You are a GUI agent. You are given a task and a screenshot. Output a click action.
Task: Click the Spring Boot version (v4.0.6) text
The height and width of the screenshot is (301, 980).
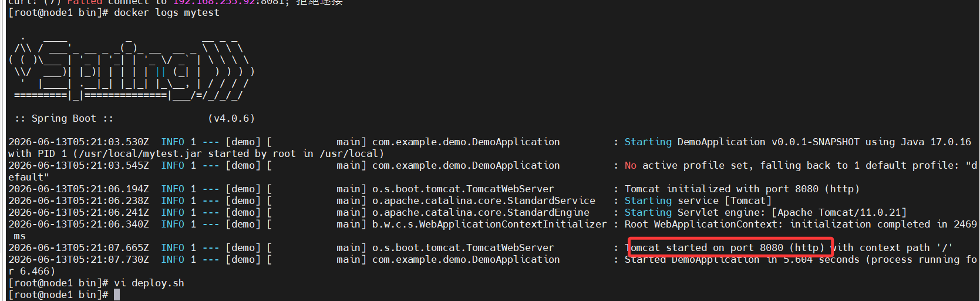(x=231, y=118)
